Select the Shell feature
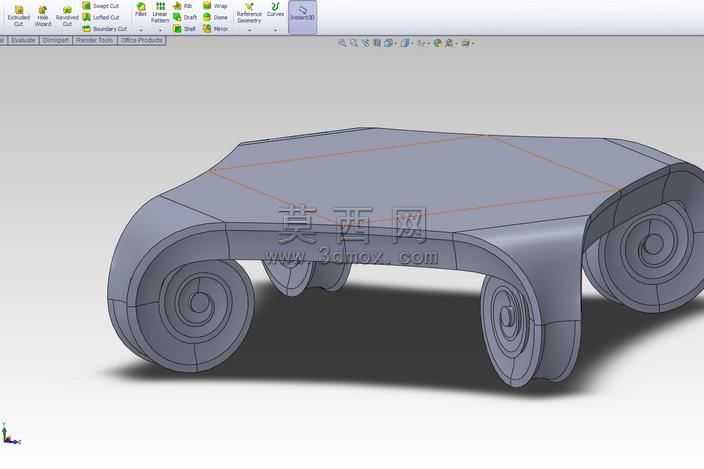The width and height of the screenshot is (704, 469). (185, 28)
